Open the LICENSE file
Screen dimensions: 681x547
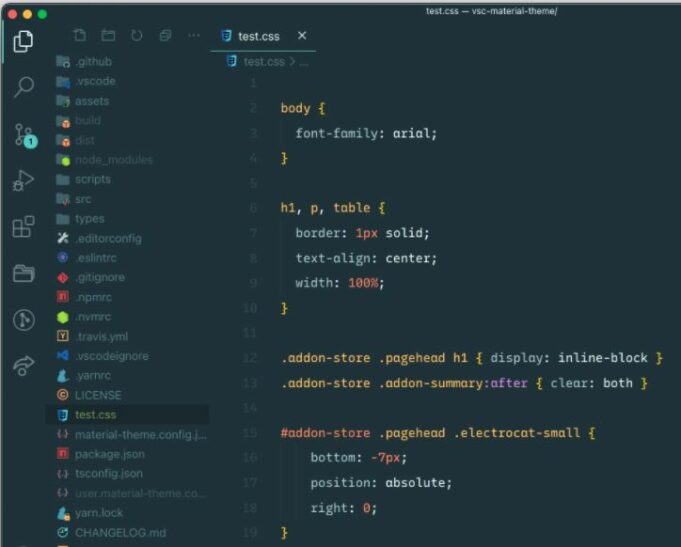coord(97,395)
